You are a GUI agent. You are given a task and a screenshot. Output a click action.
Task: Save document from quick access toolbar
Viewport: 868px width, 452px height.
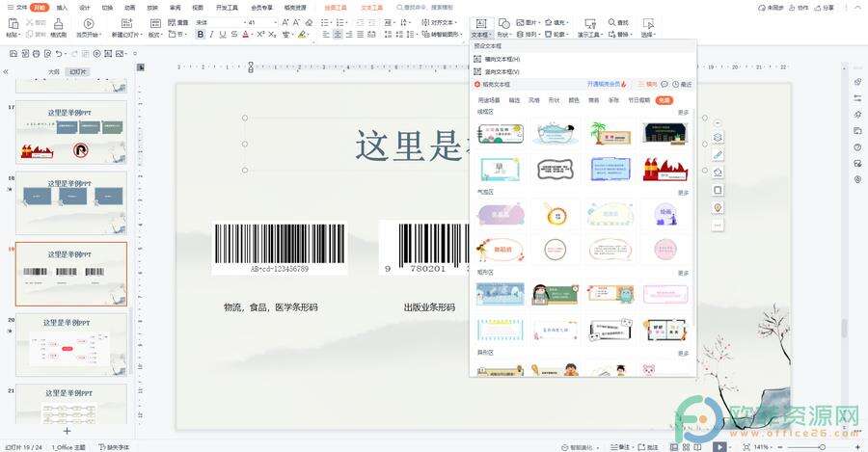14,54
